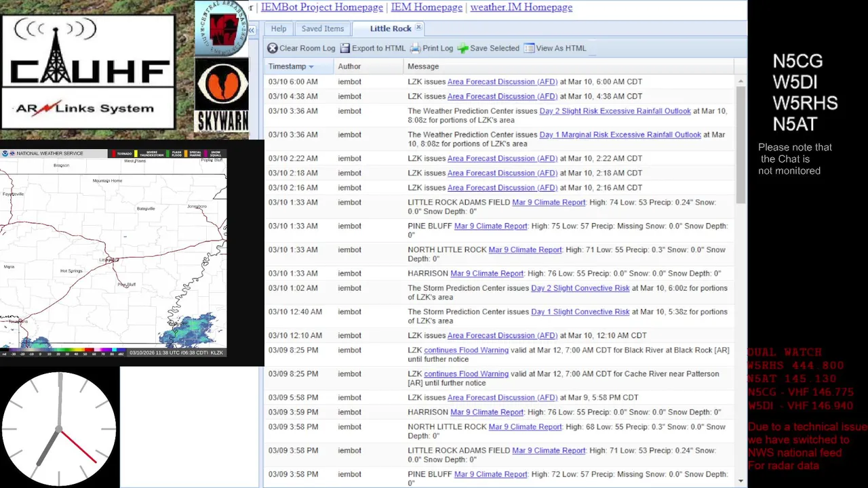Open Flood Warning link for Cache River
Image resolution: width=868 pixels, height=488 pixels.
point(467,374)
